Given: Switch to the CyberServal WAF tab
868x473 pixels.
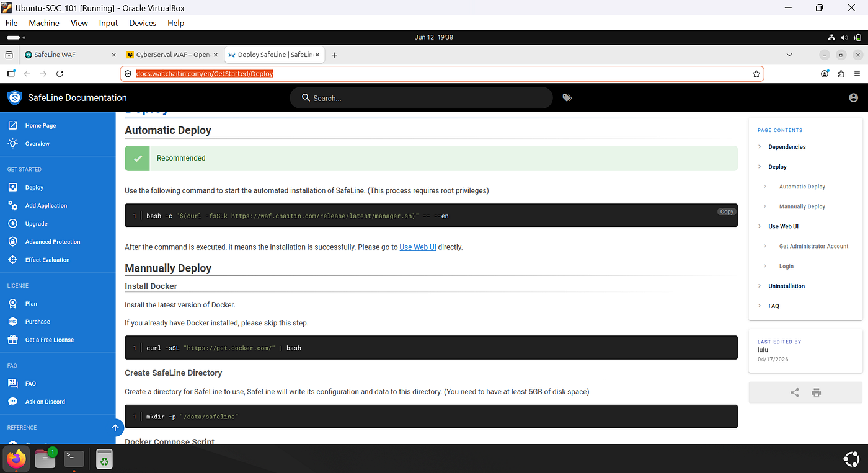Looking at the screenshot, I should pyautogui.click(x=171, y=55).
